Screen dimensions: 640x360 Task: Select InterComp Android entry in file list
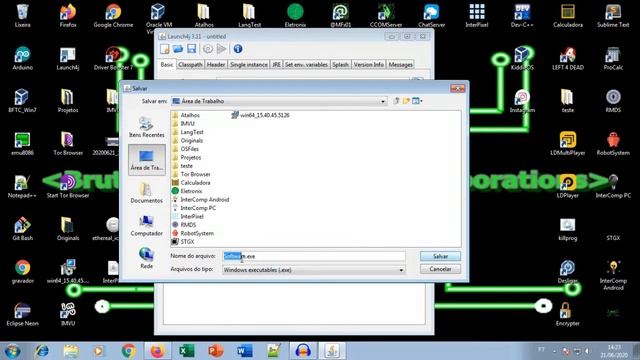pyautogui.click(x=201, y=199)
